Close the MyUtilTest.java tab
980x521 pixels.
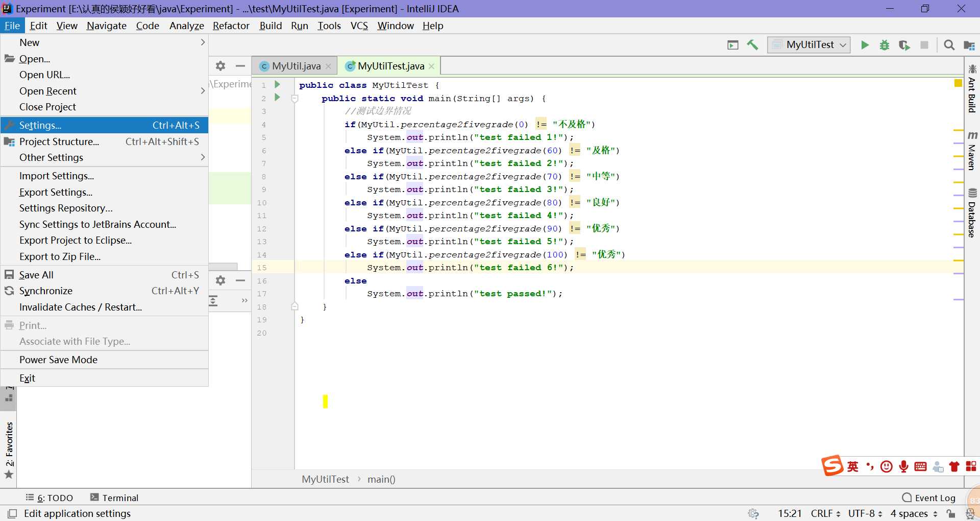click(431, 66)
